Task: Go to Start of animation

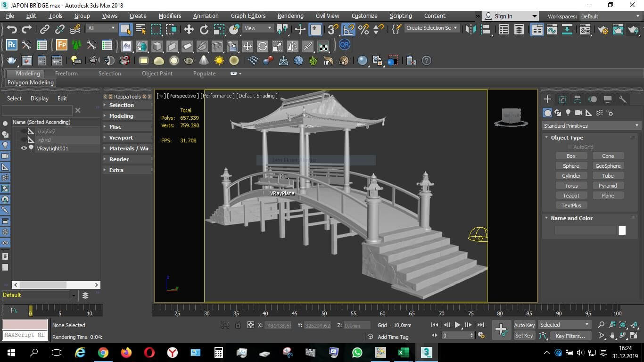Action: coord(435,325)
